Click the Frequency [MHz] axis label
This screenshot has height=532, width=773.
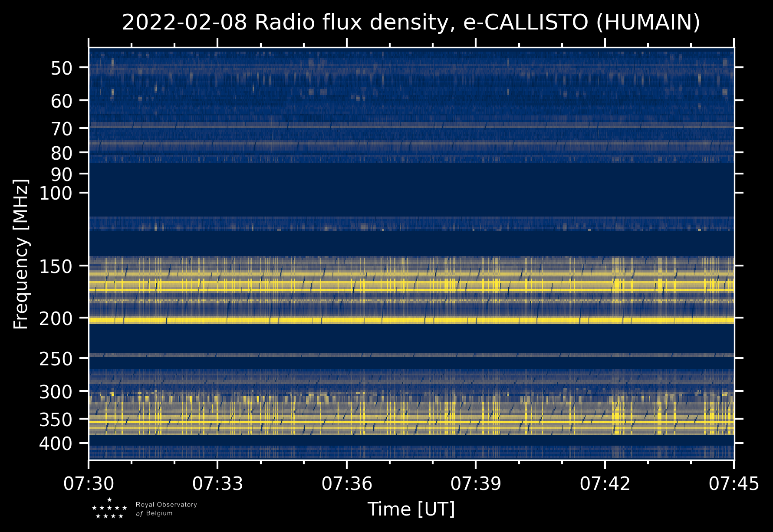21,254
